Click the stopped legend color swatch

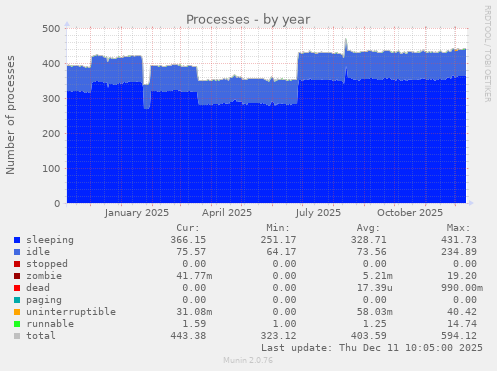pyautogui.click(x=17, y=264)
